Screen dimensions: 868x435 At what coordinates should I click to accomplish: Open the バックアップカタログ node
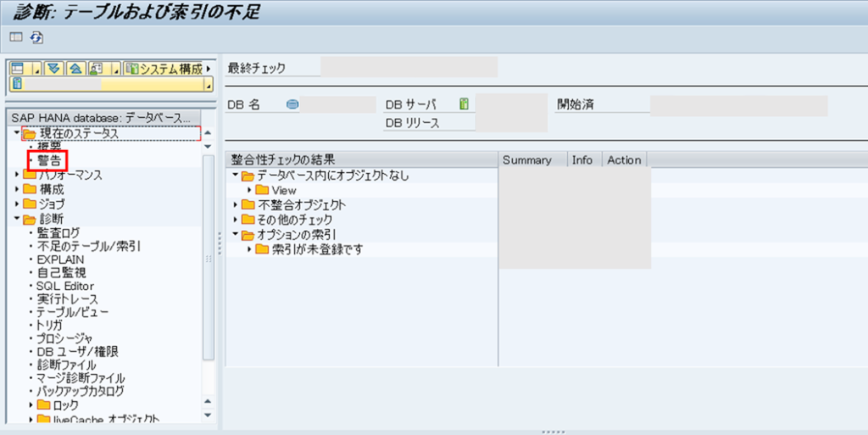[81, 391]
